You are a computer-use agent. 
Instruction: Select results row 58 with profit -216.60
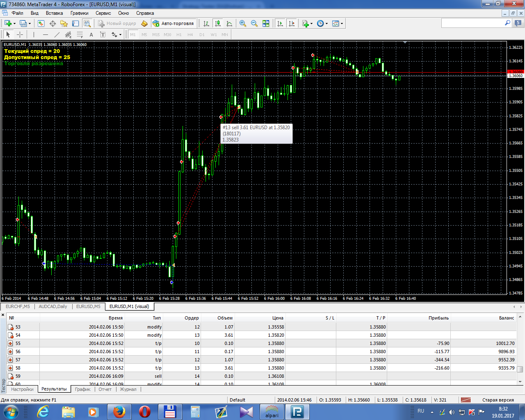261,368
